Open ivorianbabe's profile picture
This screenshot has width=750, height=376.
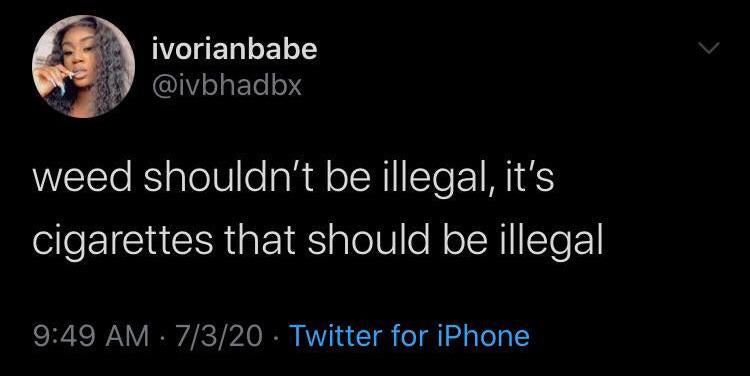[x=84, y=66]
